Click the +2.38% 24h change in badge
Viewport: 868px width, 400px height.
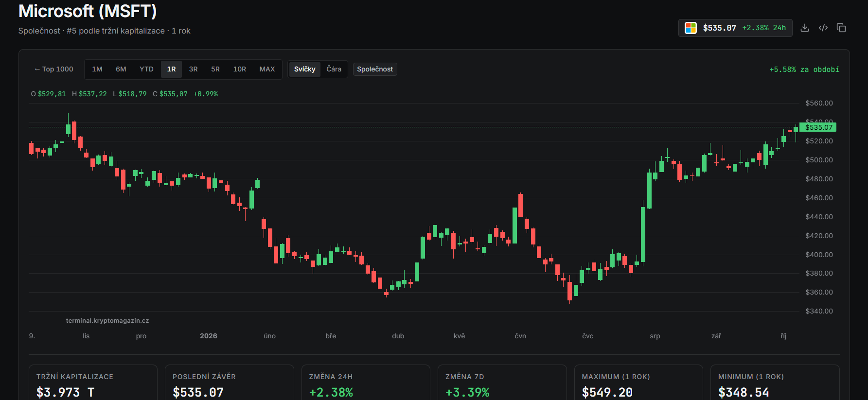(764, 28)
